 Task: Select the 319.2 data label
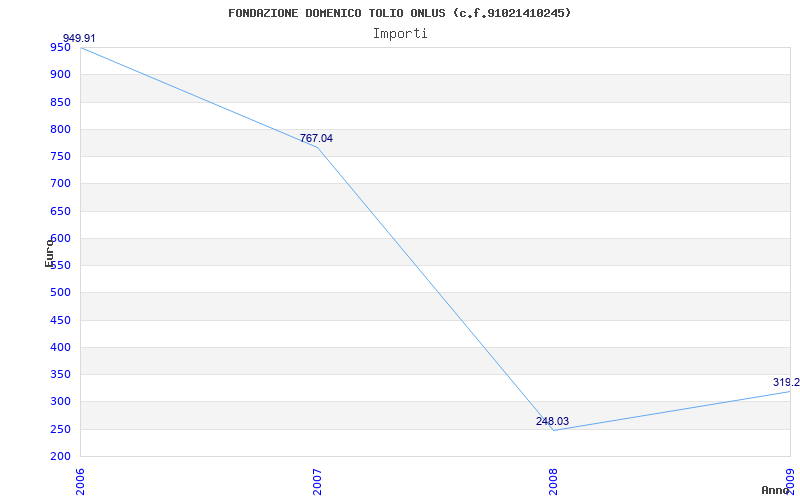[786, 382]
